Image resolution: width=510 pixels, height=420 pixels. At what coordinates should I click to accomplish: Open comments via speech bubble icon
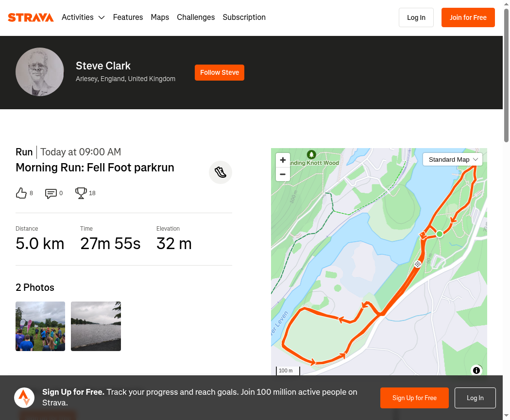[51, 193]
